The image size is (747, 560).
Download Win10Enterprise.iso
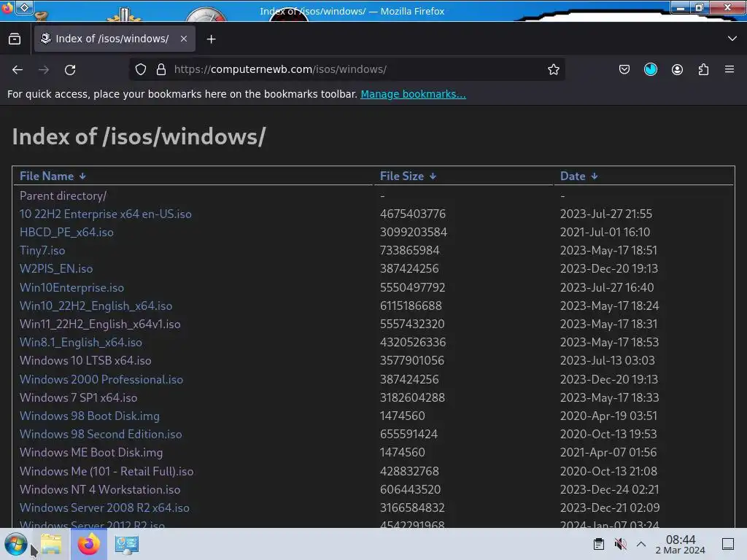(71, 287)
